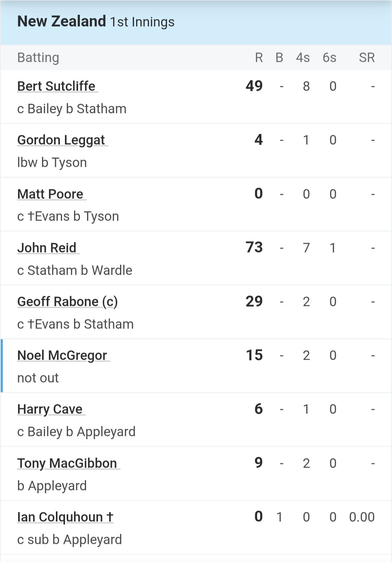This screenshot has height=562, width=392.
Task: Open Gordon Leggat's player page
Action: [x=61, y=140]
